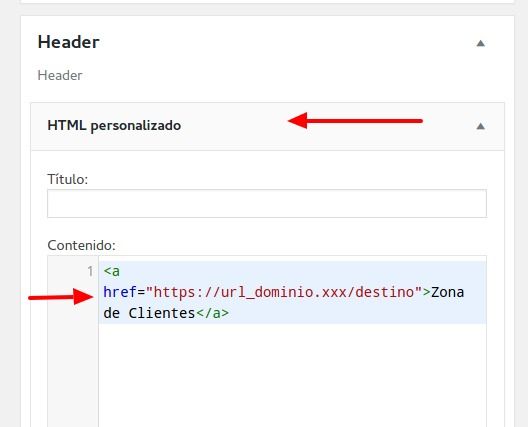Focus the Título input field
Viewport: 528px width, 427px height.
point(267,203)
